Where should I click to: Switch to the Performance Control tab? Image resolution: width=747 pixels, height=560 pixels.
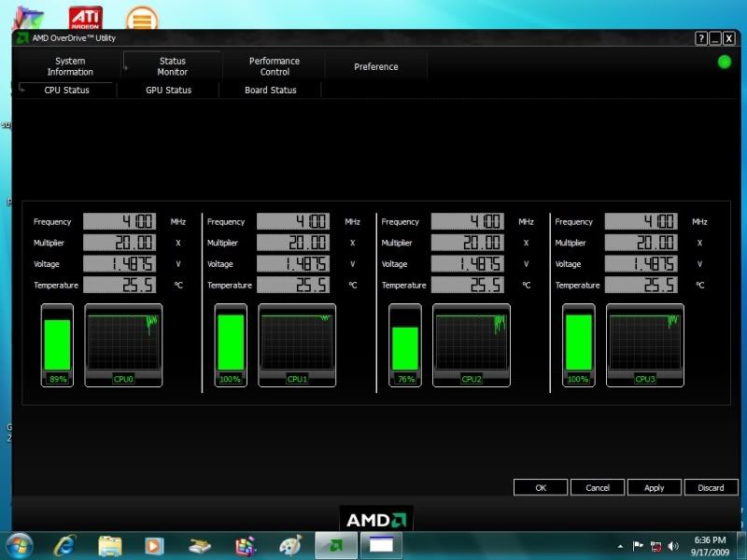(275, 66)
